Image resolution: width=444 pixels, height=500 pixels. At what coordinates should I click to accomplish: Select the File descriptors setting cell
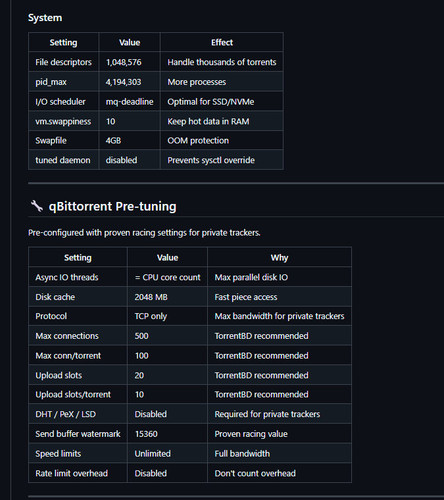(63, 62)
